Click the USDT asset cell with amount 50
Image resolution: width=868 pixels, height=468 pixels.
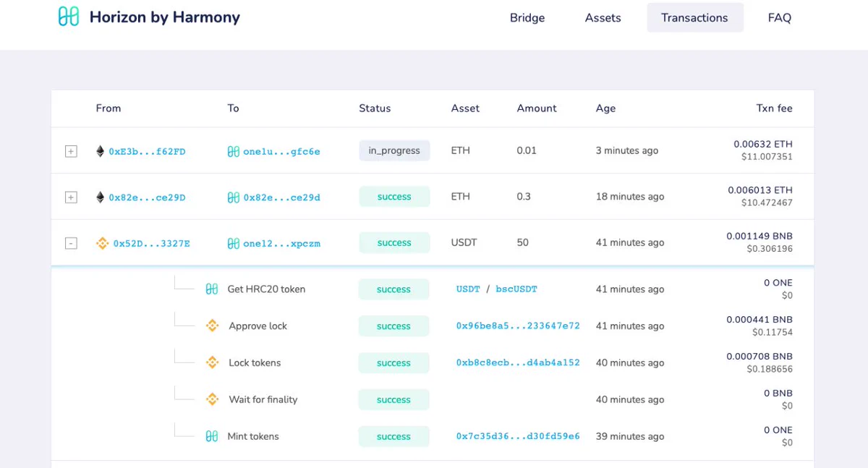464,243
